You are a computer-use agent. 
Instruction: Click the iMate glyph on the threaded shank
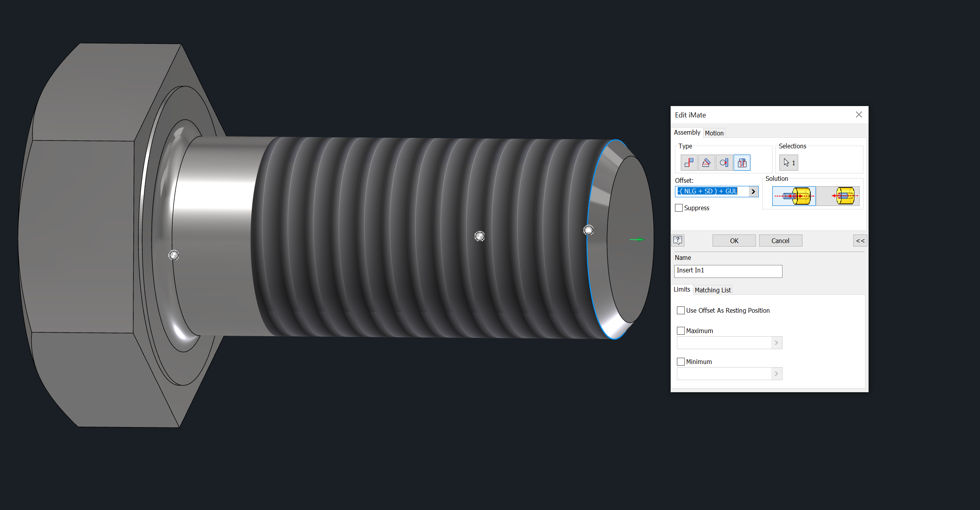[x=479, y=236]
